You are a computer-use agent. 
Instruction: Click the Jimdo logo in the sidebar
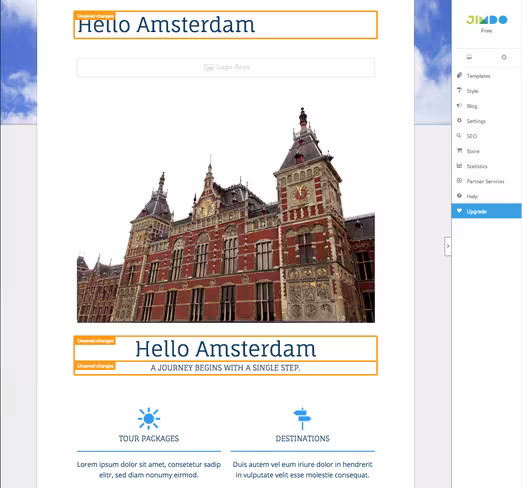(486, 20)
